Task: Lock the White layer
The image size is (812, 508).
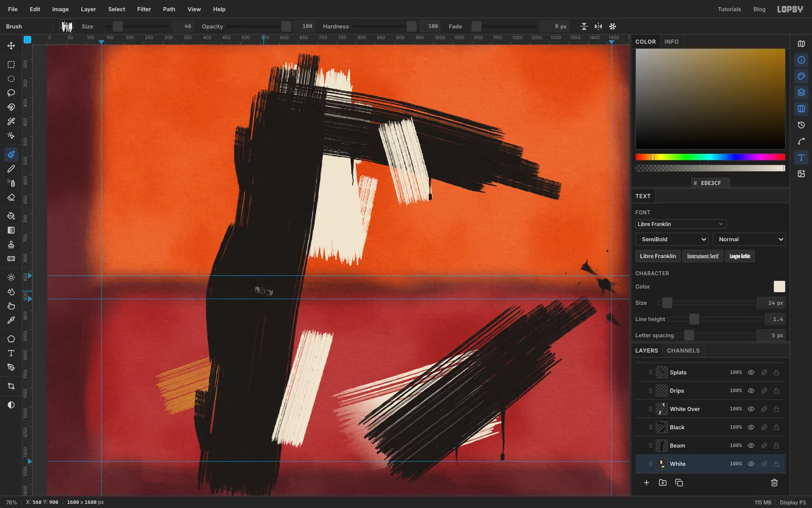Action: click(x=776, y=464)
